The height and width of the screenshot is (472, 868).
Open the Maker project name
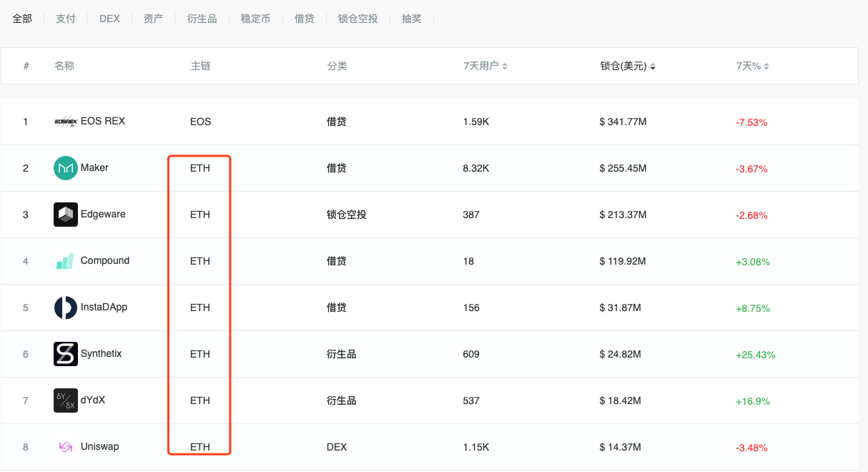[95, 167]
